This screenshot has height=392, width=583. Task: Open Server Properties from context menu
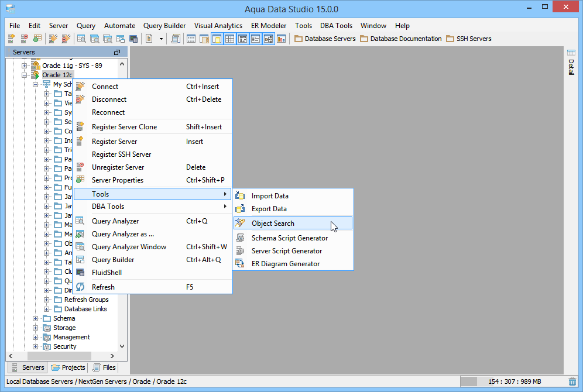(x=153, y=180)
